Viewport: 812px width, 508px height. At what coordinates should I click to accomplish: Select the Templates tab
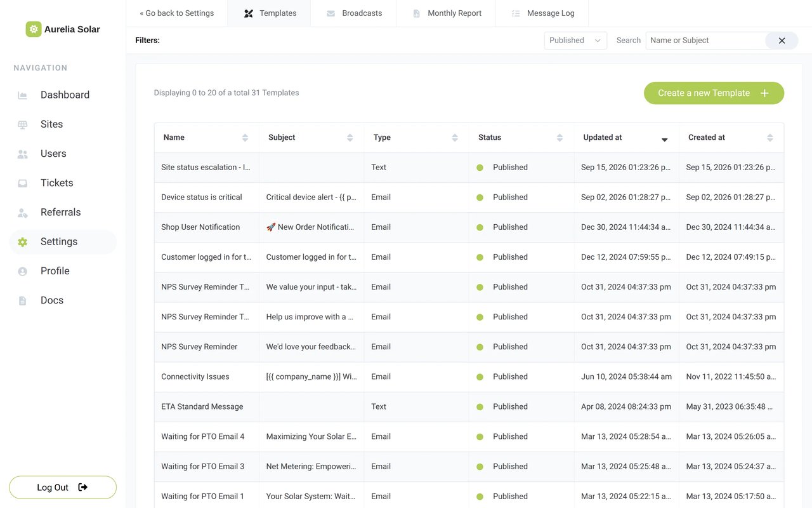click(269, 13)
